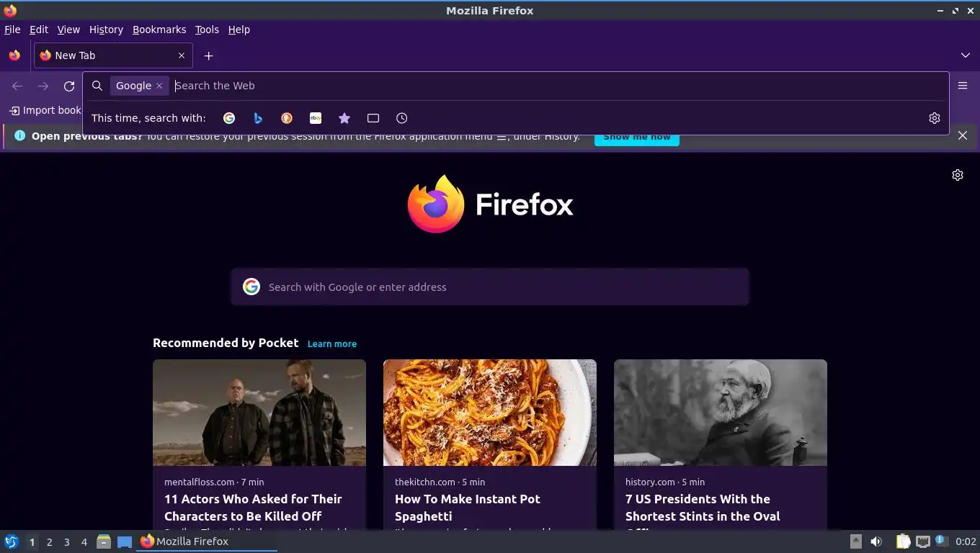Open the Bookmarks menu
Viewport: 980px width, 553px height.
click(x=159, y=30)
